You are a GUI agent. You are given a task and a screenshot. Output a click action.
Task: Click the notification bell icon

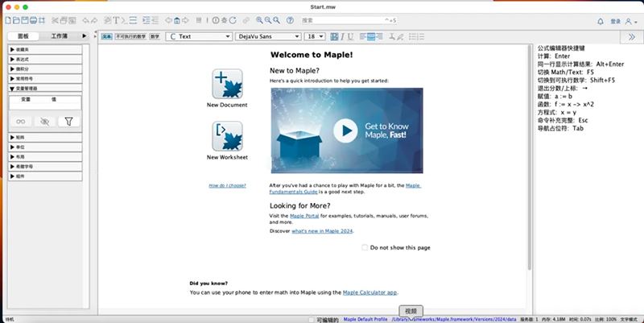(x=601, y=22)
